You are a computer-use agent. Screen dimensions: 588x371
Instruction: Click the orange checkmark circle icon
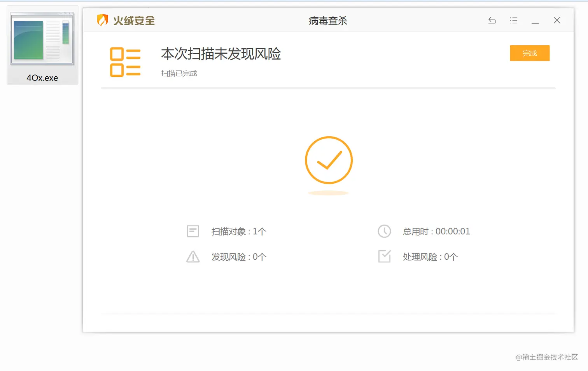coord(329,160)
